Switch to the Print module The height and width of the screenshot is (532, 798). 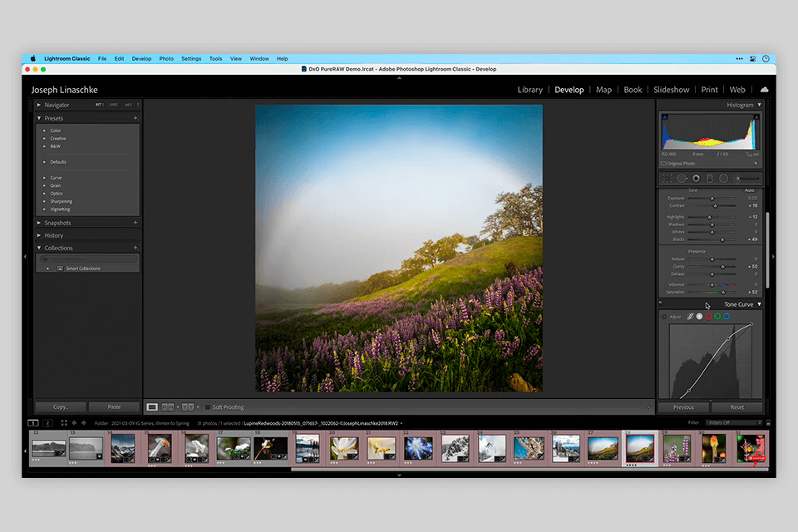(x=709, y=90)
